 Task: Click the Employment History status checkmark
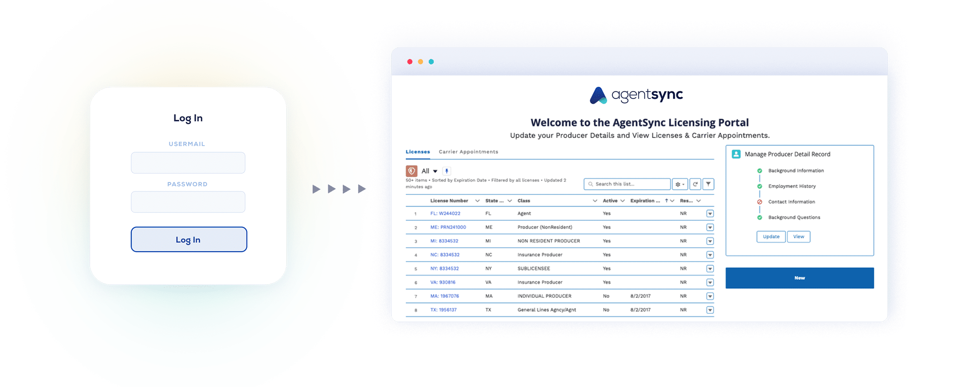(760, 186)
